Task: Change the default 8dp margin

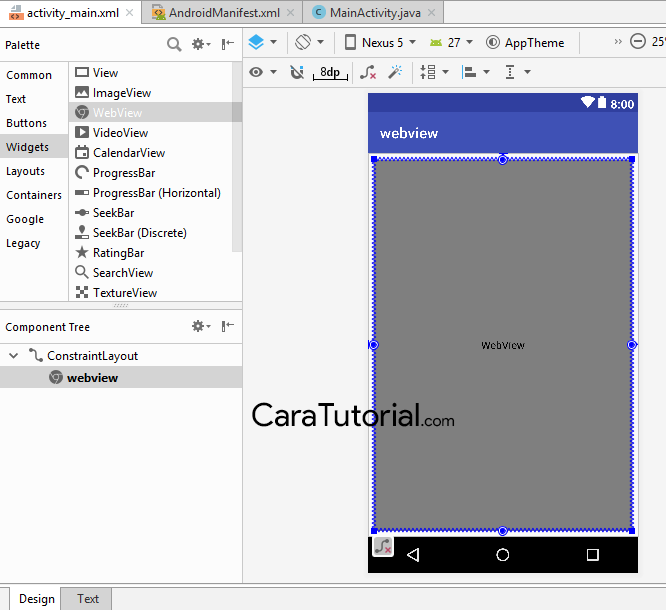Action: point(330,72)
